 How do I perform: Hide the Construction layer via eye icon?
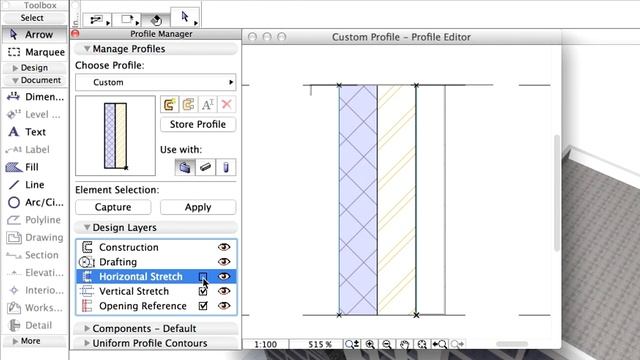click(x=224, y=247)
